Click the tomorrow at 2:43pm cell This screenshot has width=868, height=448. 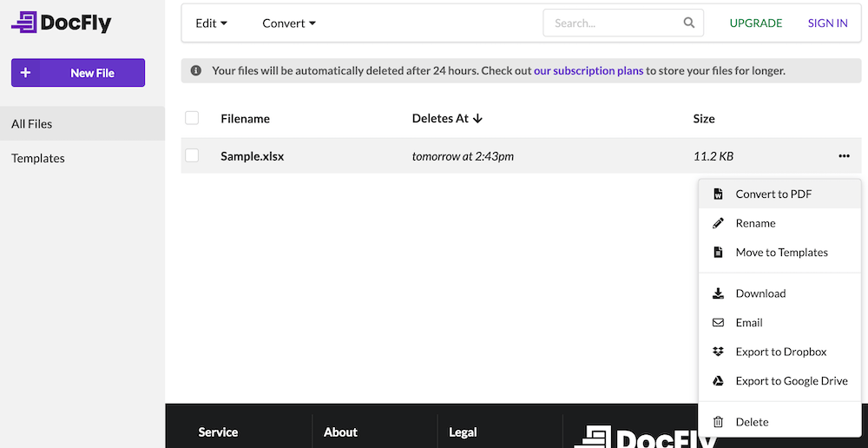click(x=463, y=156)
